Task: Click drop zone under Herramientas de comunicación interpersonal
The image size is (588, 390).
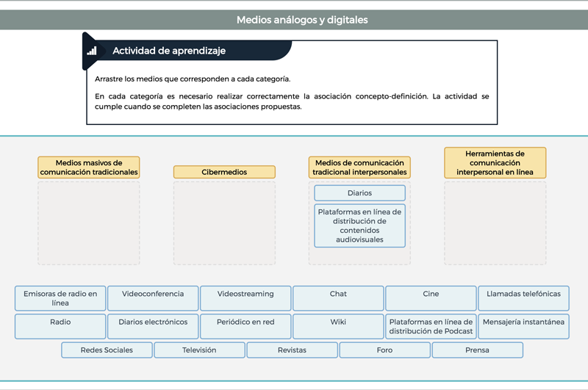Action: [495, 223]
